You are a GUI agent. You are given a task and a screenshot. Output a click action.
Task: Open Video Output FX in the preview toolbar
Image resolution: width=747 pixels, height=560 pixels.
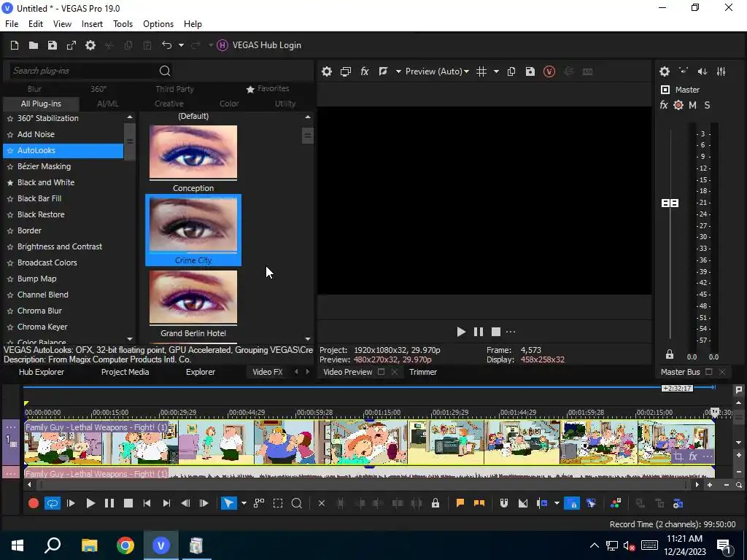point(365,71)
